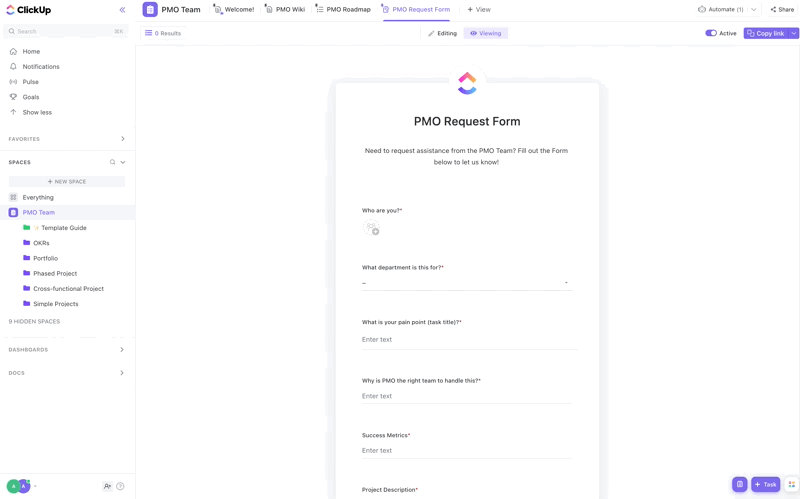The width and height of the screenshot is (800, 499).
Task: Click the PMO Team space icon in sidebar
Action: (x=13, y=212)
